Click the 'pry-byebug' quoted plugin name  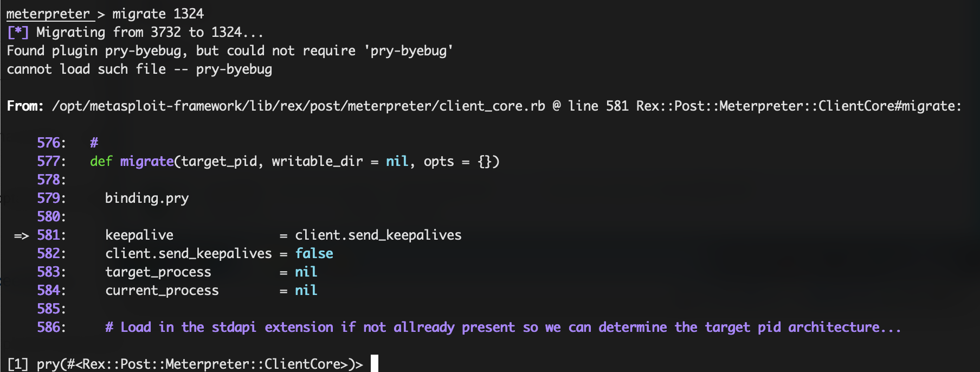click(x=409, y=50)
